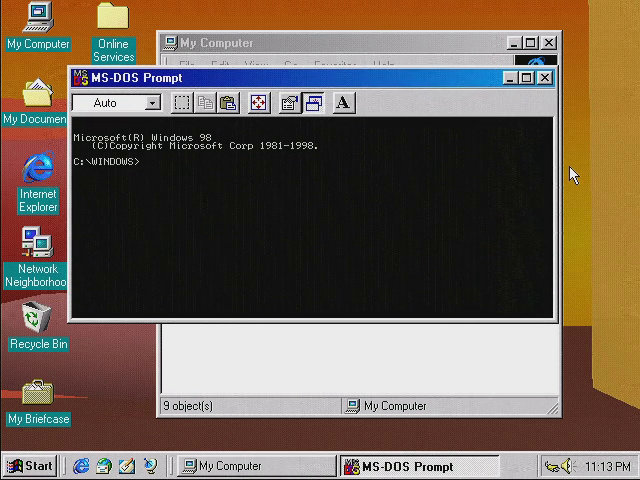
Task: Close the My Computer window
Action: 549,42
